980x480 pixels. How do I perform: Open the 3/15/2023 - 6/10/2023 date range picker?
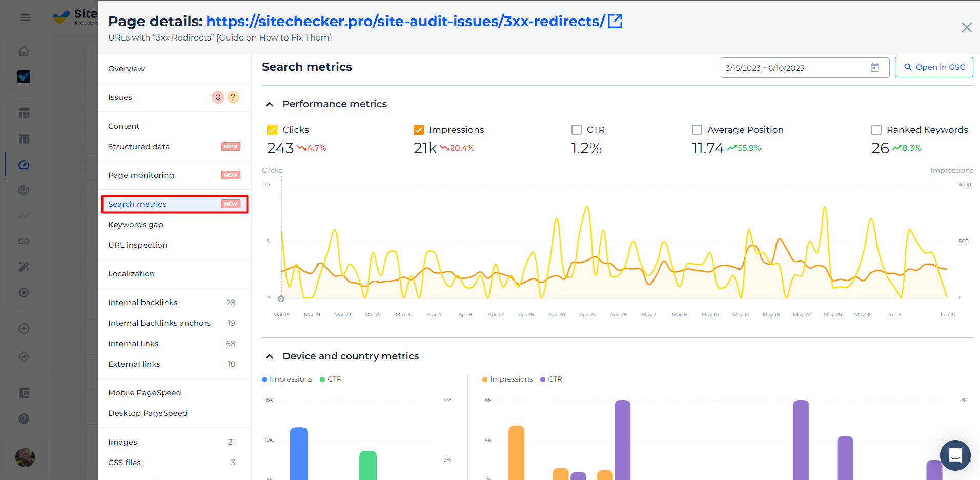tap(805, 68)
